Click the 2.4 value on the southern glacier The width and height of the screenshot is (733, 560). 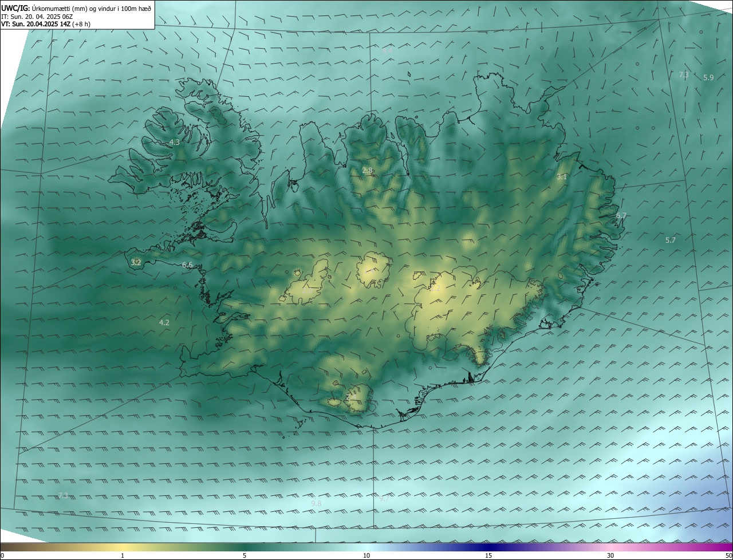tap(351, 396)
